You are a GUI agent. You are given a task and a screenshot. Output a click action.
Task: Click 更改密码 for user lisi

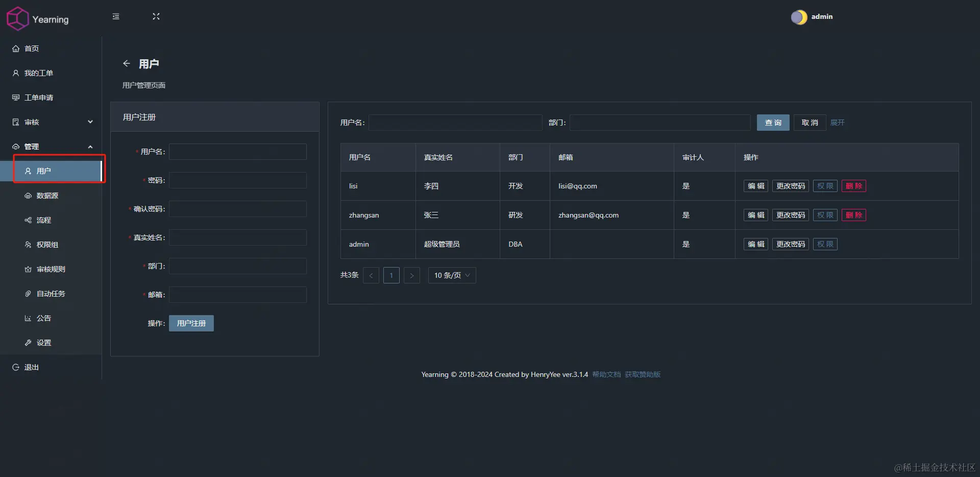click(791, 186)
